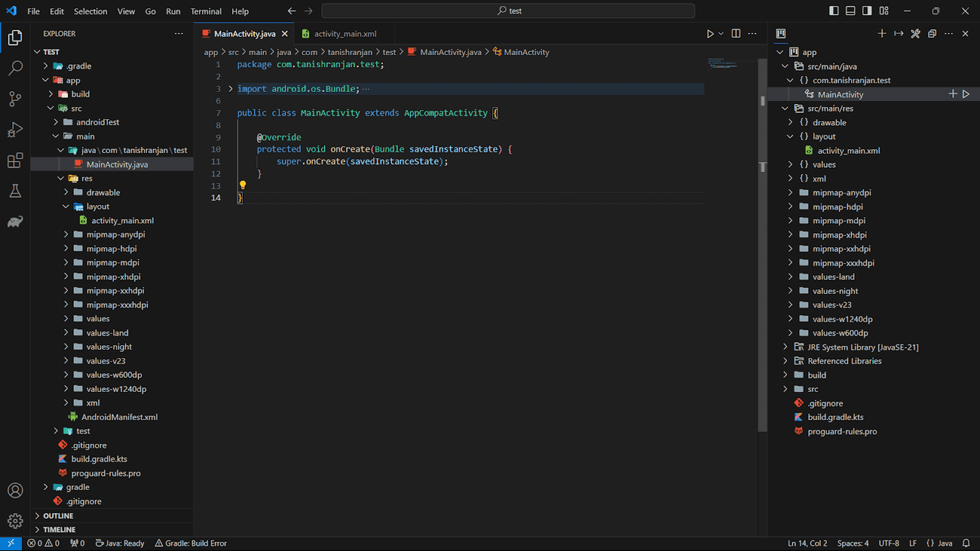Click the Gradle: Build Error status item
The image size is (980, 551).
(191, 543)
